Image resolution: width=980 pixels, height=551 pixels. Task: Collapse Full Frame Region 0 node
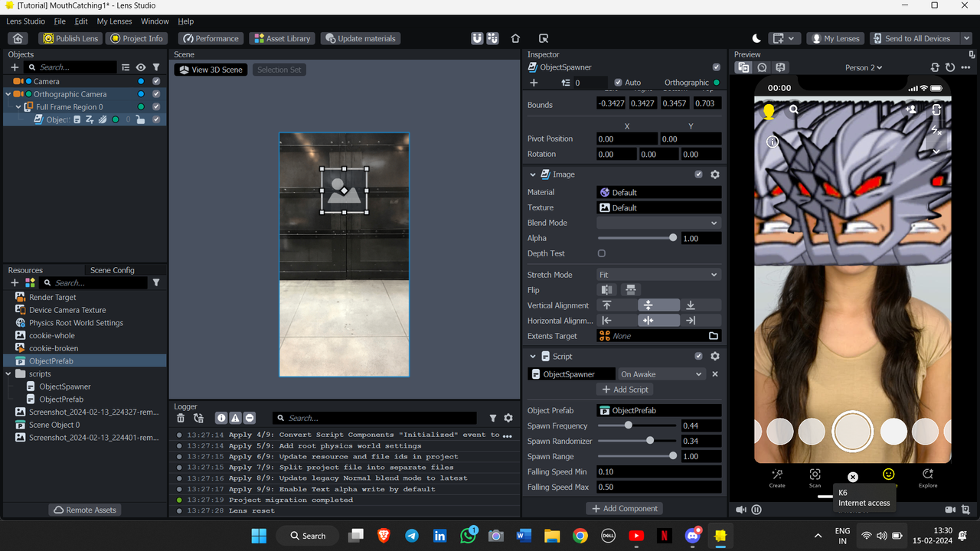click(18, 107)
